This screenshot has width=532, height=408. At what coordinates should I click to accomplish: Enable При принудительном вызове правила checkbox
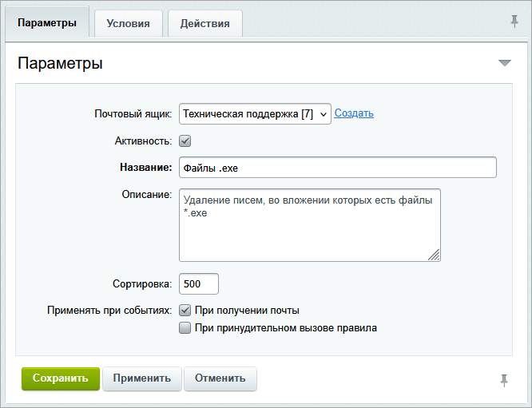pos(185,327)
